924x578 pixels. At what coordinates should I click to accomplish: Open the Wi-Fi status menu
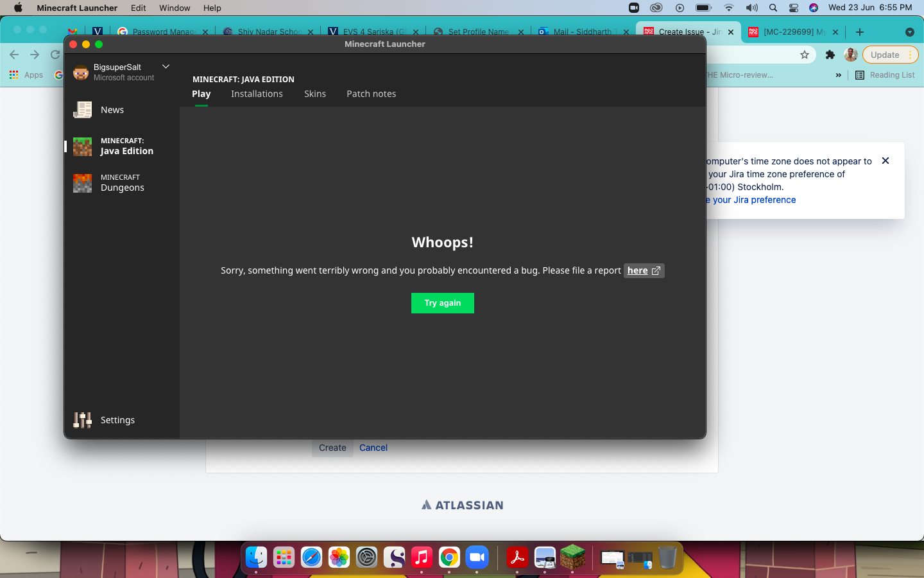pyautogui.click(x=728, y=8)
